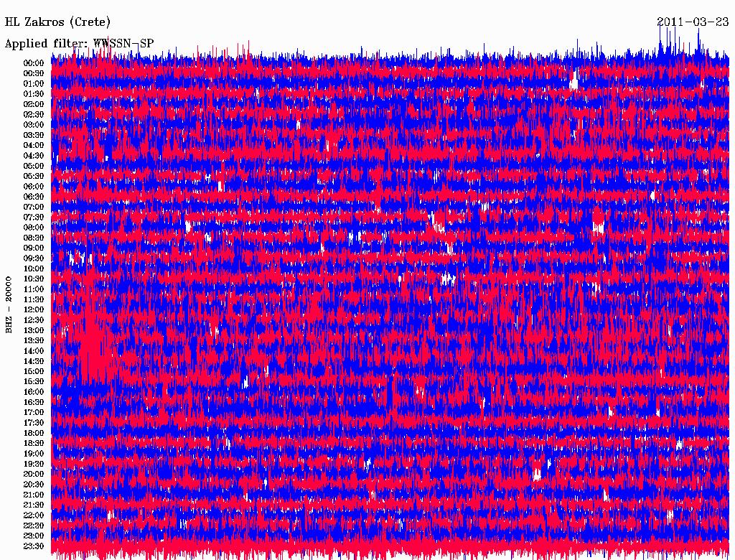735x560 pixels.
Task: Select the 17:00 time label
Action: tap(34, 412)
